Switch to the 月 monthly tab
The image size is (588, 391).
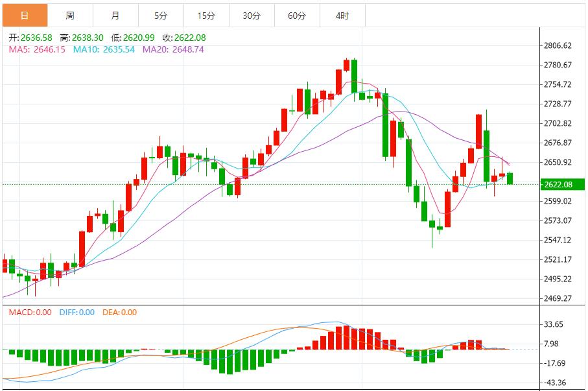(x=115, y=16)
